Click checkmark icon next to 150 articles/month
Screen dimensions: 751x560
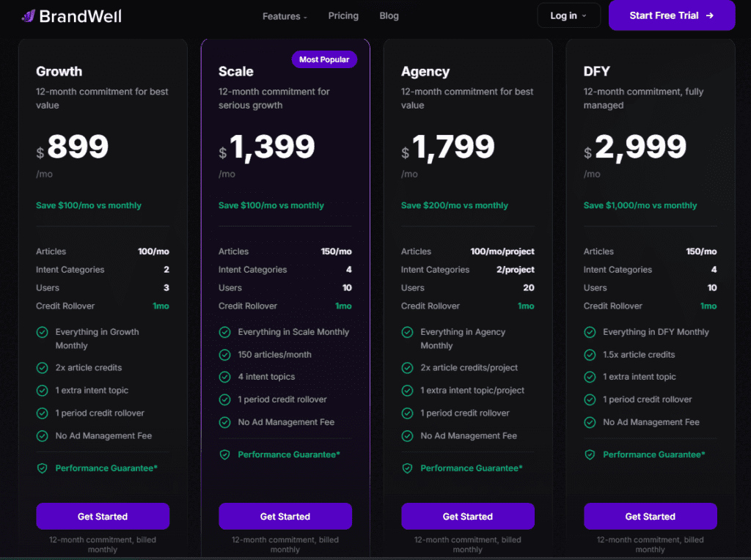[224, 355]
